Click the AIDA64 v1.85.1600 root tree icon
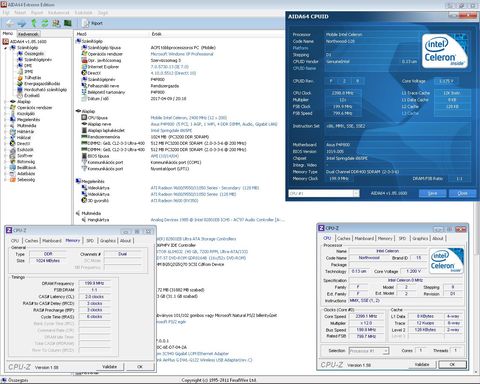480x384 pixels. coord(5,42)
